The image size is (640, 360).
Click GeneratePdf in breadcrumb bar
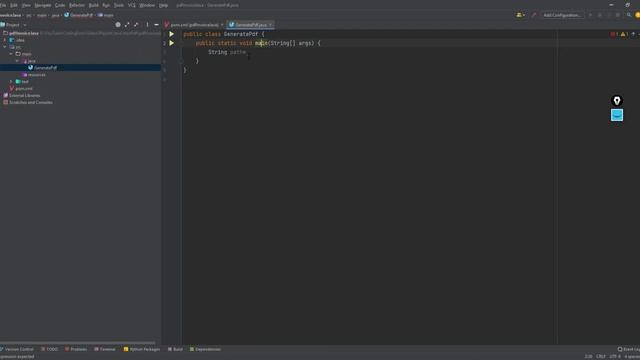(x=78, y=15)
